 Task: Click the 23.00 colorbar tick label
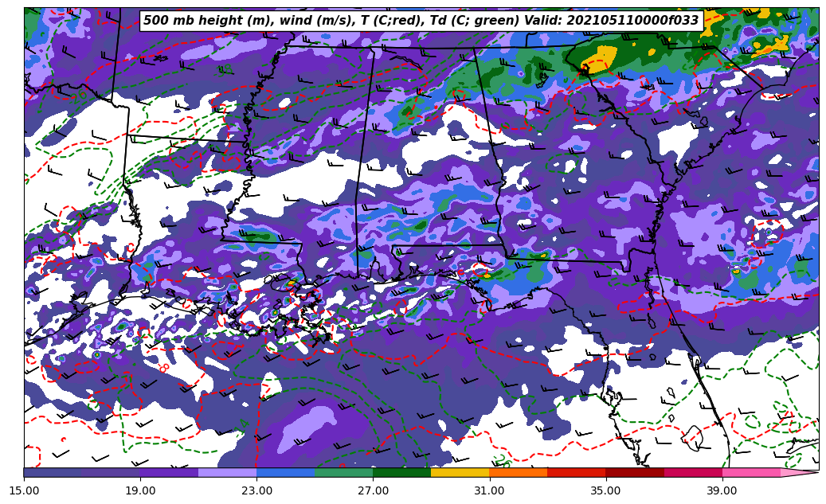point(256,490)
